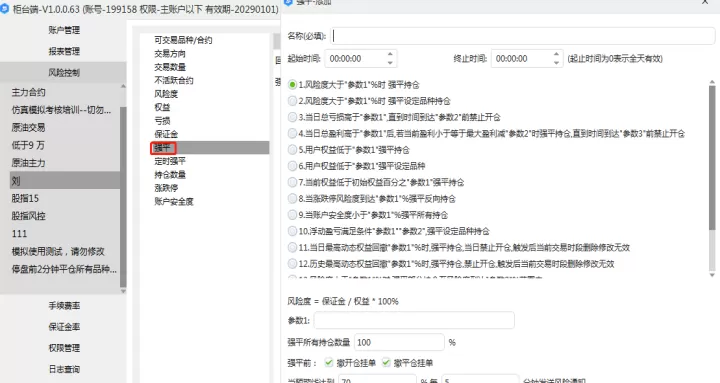Image resolution: width=720 pixels, height=383 pixels.
Task: Choose 涨跌停 rule type
Action: click(x=166, y=188)
